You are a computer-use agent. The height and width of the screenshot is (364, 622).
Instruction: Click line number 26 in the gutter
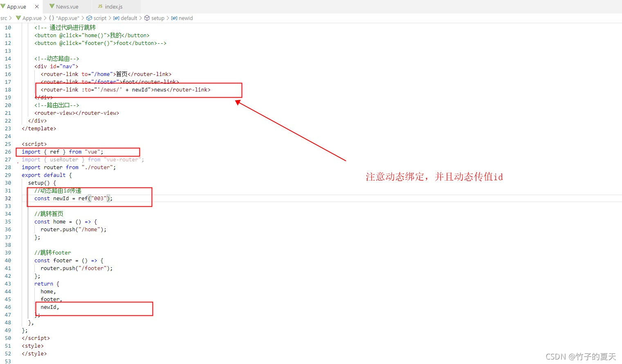(x=8, y=152)
